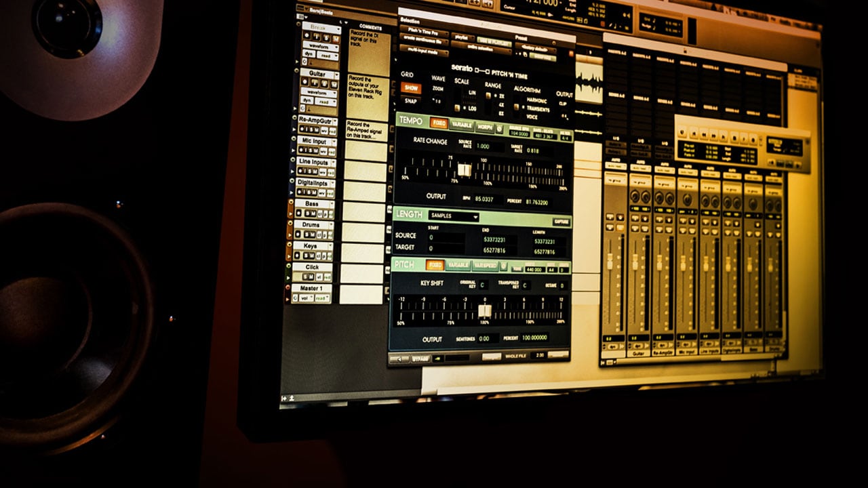Select VARIABLE pitch mode
The height and width of the screenshot is (488, 868).
458,265
